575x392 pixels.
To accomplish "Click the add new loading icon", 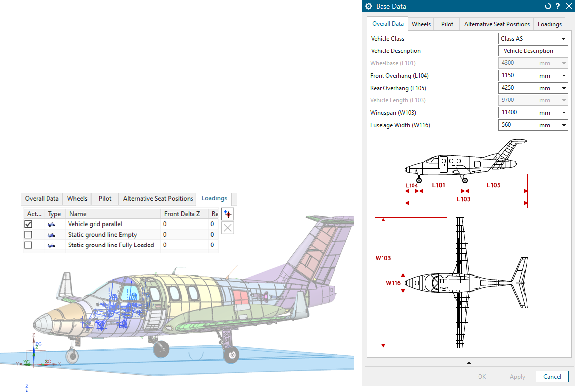I will pos(227,214).
